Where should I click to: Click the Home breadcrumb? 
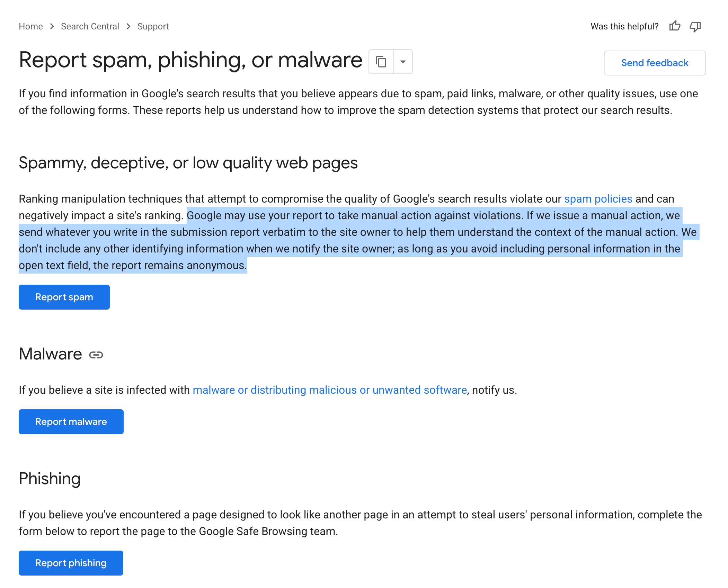[x=30, y=26]
